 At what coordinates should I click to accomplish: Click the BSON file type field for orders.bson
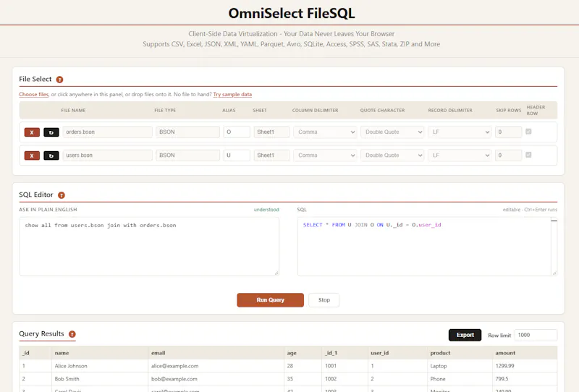pyautogui.click(x=187, y=132)
